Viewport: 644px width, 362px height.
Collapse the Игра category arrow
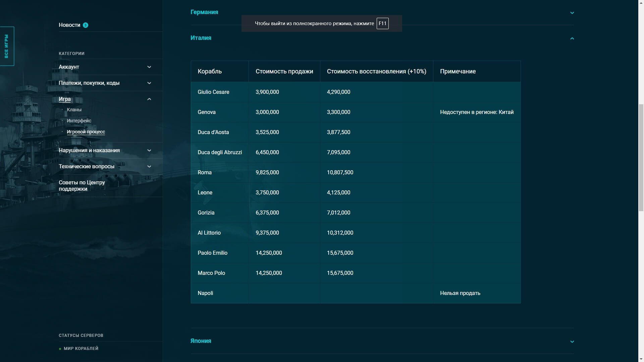[149, 99]
